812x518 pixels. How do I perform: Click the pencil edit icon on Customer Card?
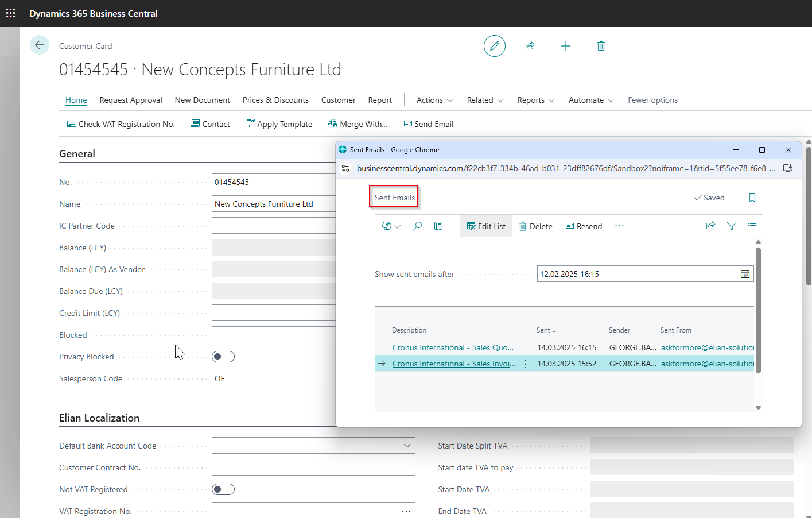[495, 46]
